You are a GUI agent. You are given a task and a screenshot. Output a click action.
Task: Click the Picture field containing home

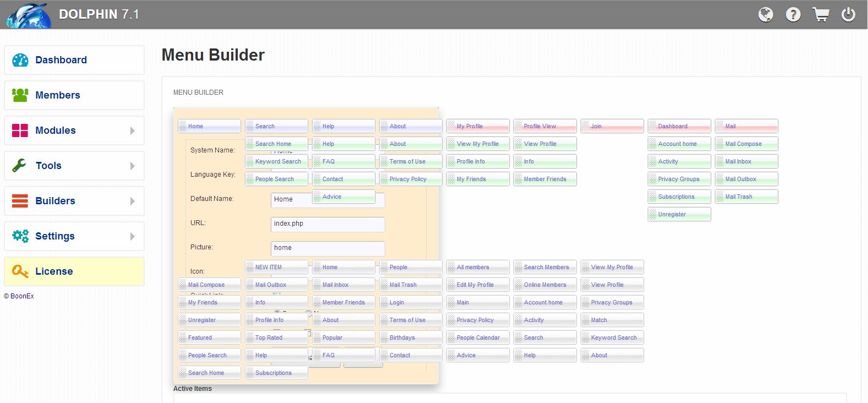[327, 248]
